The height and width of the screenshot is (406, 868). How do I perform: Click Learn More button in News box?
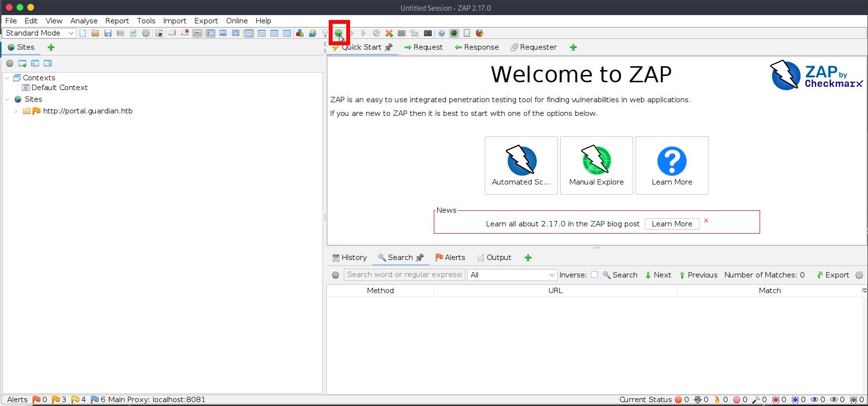point(672,224)
